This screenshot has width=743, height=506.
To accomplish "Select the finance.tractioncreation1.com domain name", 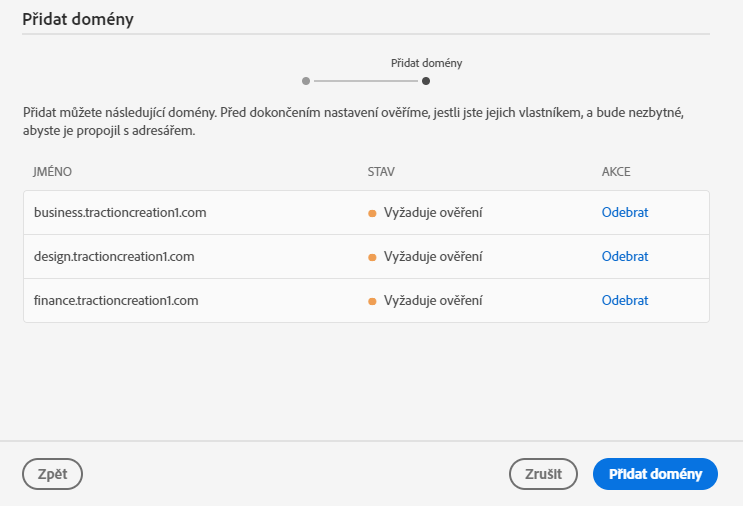I will pos(116,300).
